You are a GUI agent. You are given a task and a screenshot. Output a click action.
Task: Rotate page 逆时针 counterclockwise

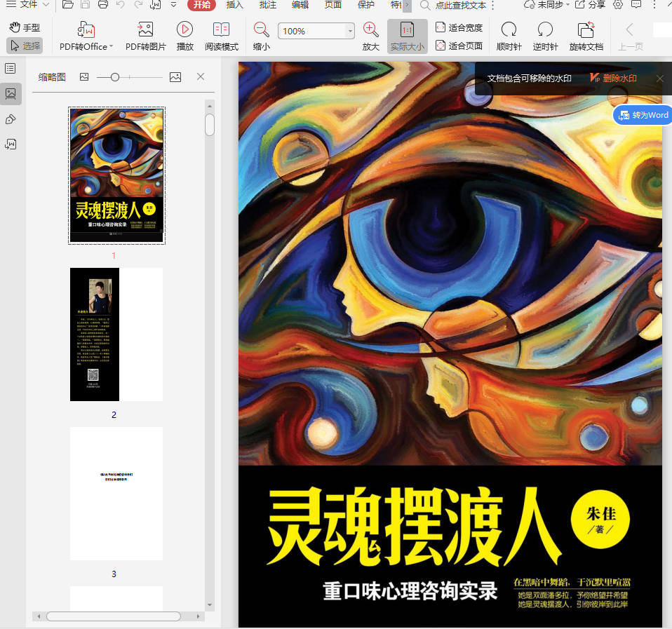545,37
